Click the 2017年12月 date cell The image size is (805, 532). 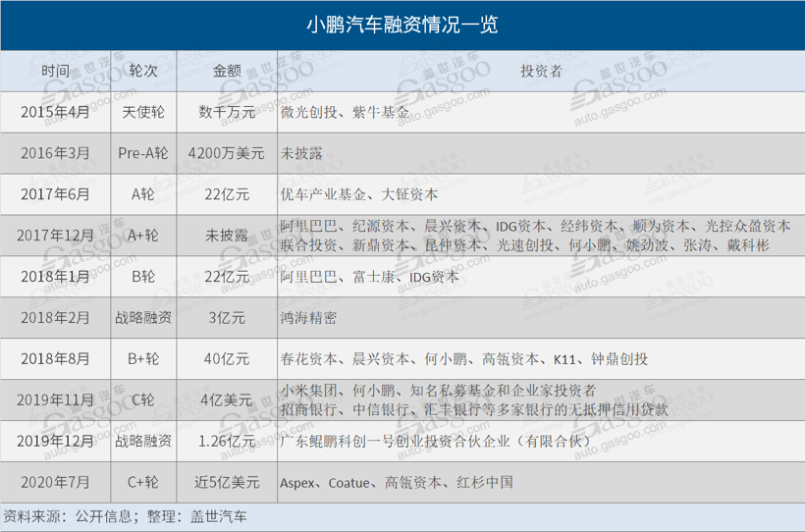coord(55,236)
